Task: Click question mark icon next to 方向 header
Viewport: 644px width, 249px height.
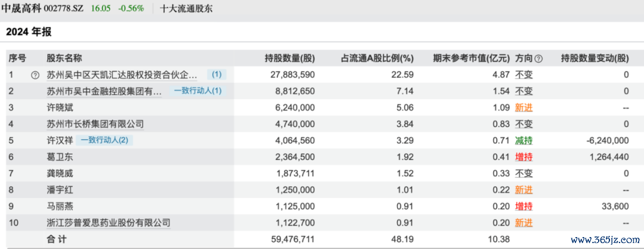Action: tap(539, 59)
